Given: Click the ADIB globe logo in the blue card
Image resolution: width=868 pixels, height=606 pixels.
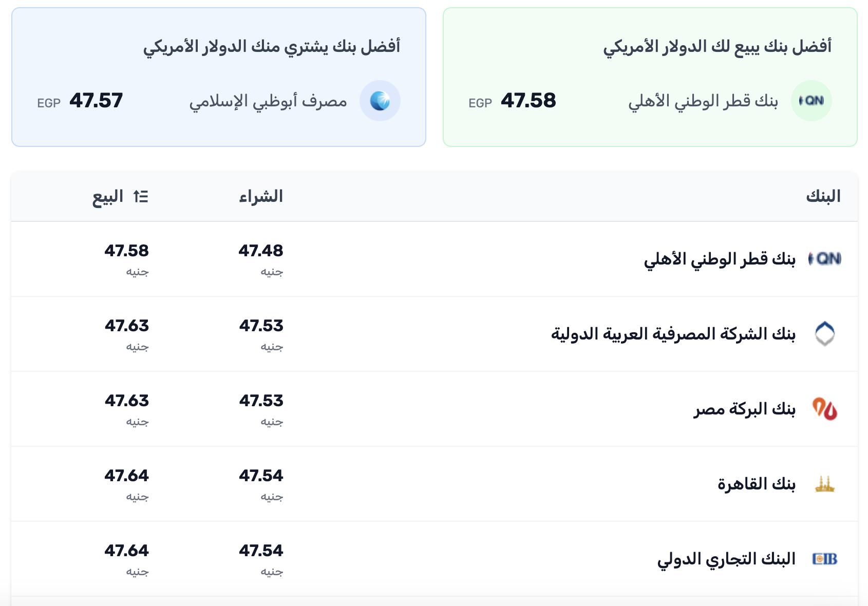Looking at the screenshot, I should pyautogui.click(x=381, y=101).
